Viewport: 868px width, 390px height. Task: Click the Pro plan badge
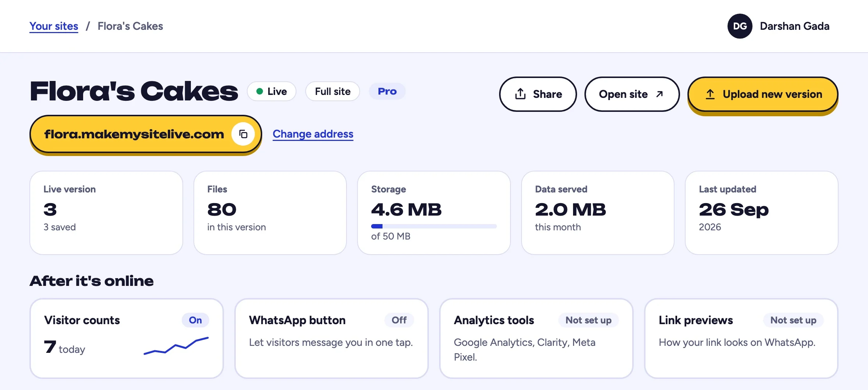point(387,91)
